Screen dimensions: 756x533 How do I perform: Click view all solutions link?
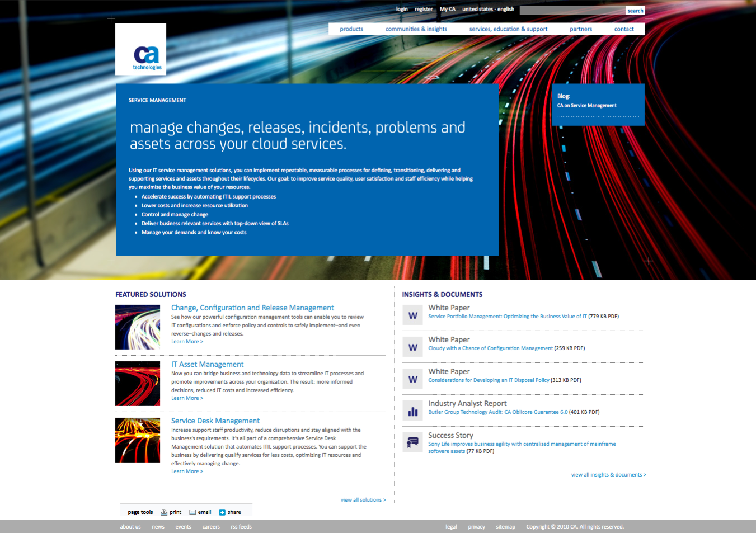[363, 500]
